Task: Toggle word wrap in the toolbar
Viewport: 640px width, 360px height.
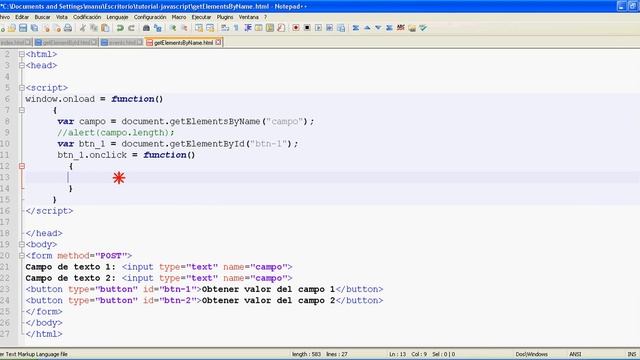Action: pyautogui.click(x=225, y=28)
